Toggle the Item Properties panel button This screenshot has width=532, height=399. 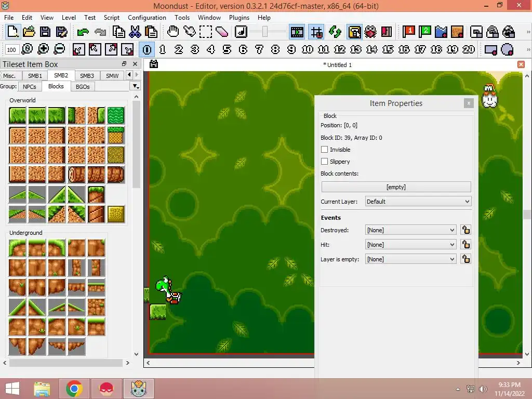pos(354,32)
